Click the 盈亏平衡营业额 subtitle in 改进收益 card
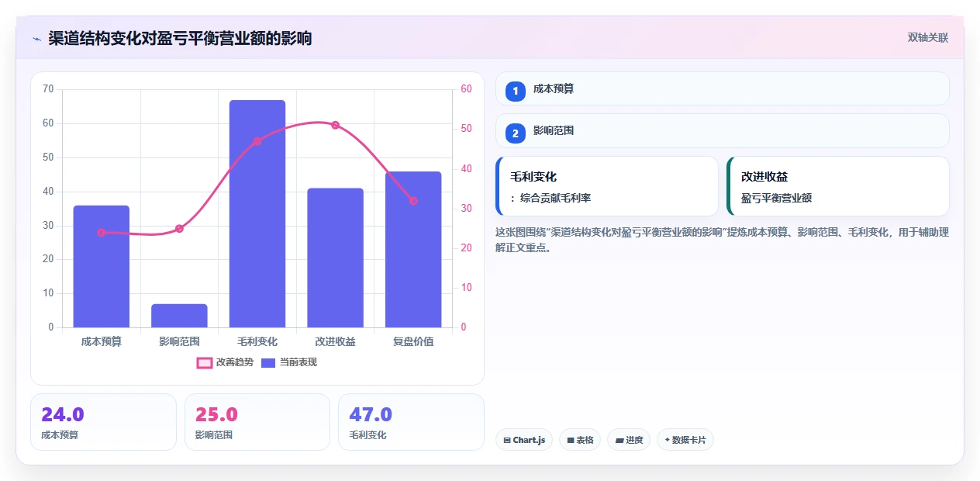The height and width of the screenshot is (481, 980). [x=776, y=199]
